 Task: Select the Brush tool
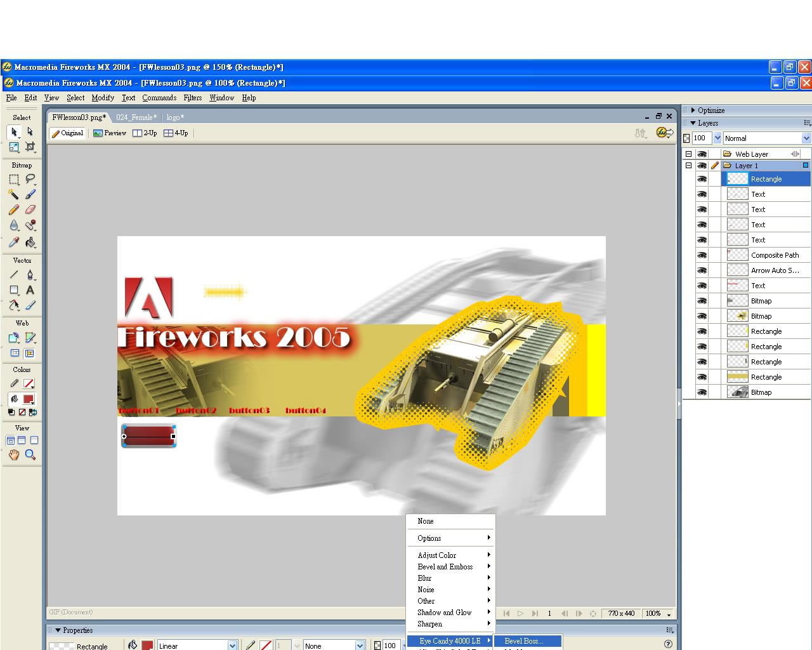pyautogui.click(x=30, y=194)
